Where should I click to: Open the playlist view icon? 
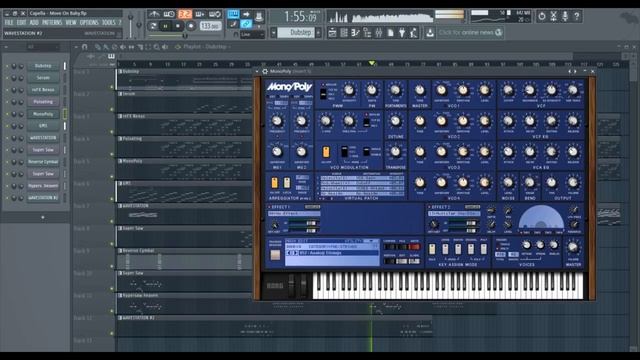333,33
